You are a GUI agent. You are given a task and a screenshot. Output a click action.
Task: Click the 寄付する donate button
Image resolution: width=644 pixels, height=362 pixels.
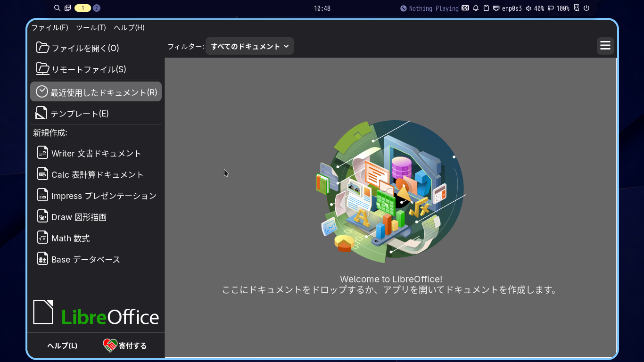[x=125, y=346]
